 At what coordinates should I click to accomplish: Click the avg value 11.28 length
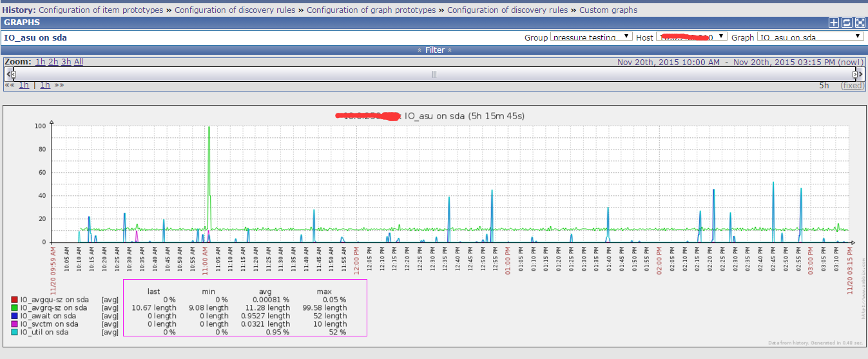pyautogui.click(x=267, y=308)
